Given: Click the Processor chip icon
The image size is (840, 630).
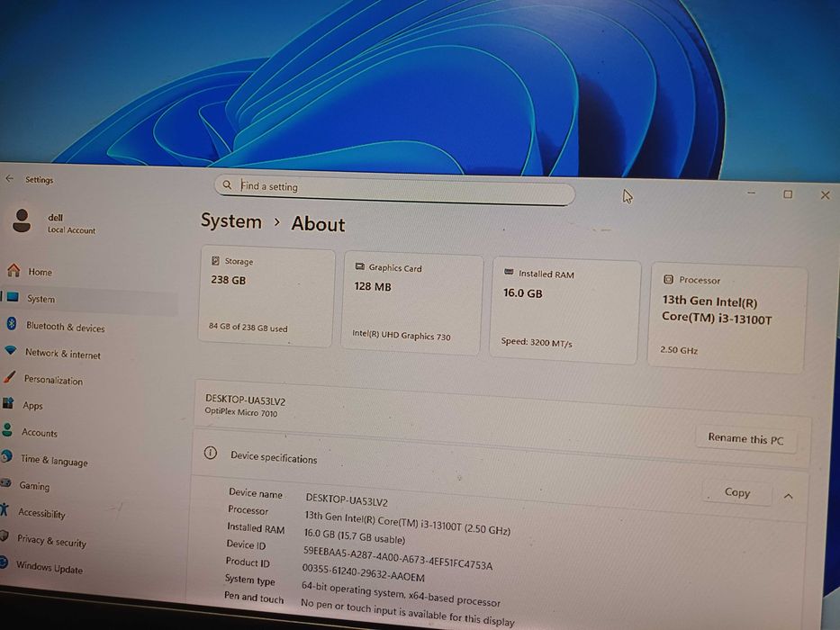Looking at the screenshot, I should click(668, 279).
